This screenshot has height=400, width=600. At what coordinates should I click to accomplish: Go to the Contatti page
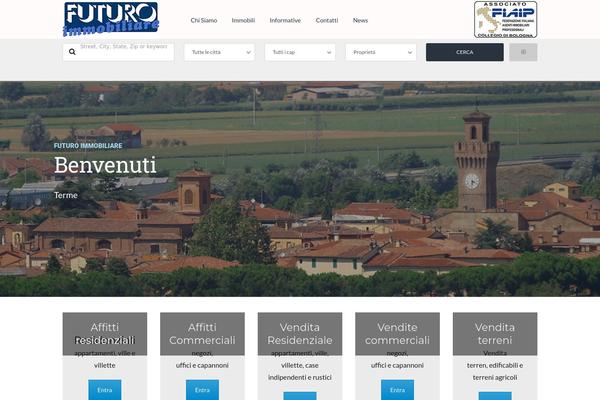pyautogui.click(x=327, y=20)
